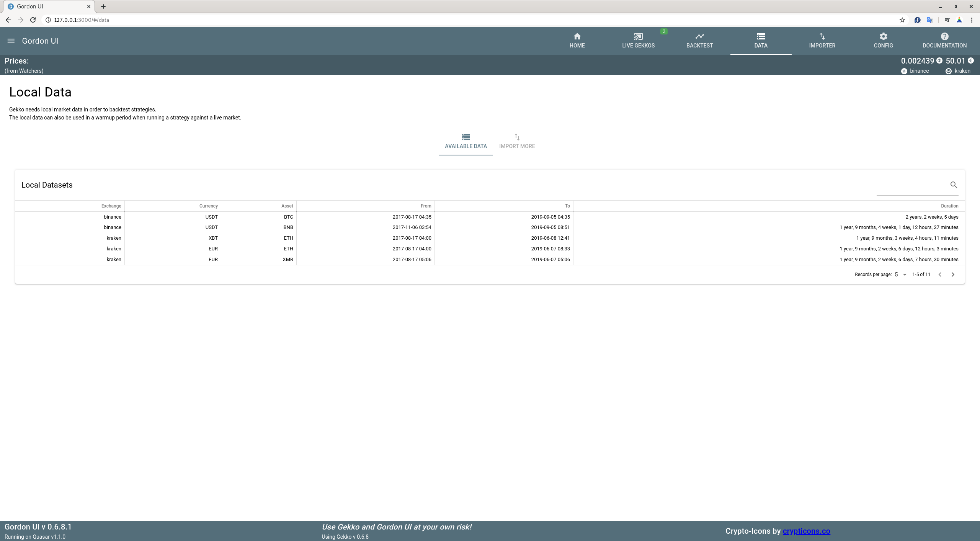Open Live Gekkos section
980x541 pixels.
pos(638,41)
